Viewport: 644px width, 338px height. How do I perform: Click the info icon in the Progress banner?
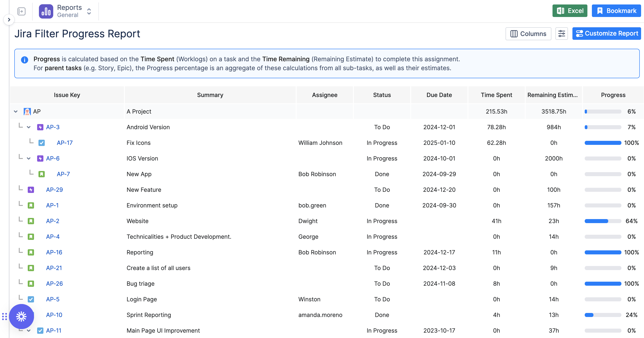click(x=25, y=60)
